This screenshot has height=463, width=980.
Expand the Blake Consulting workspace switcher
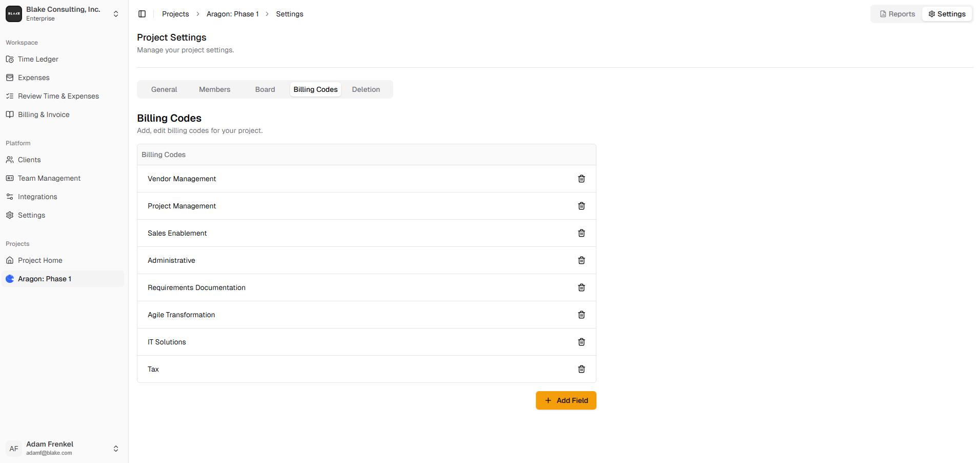tap(116, 14)
